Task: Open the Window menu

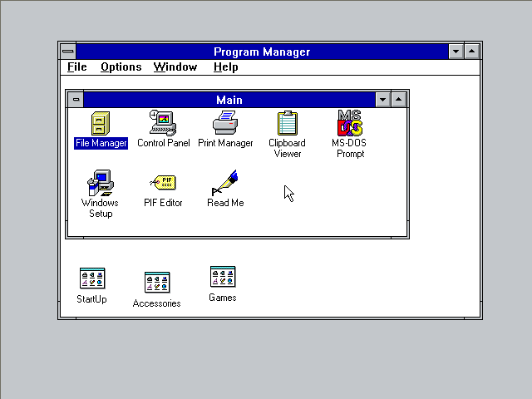Action: [175, 66]
